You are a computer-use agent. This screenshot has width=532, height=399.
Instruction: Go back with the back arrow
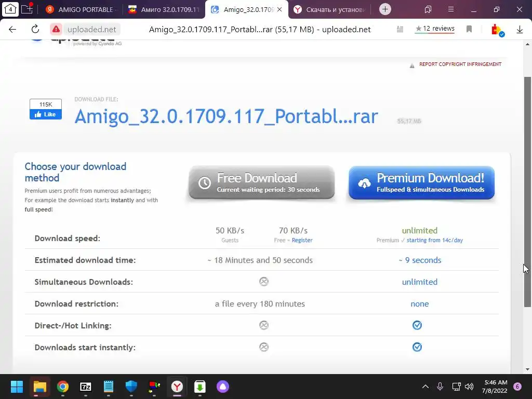point(12,30)
